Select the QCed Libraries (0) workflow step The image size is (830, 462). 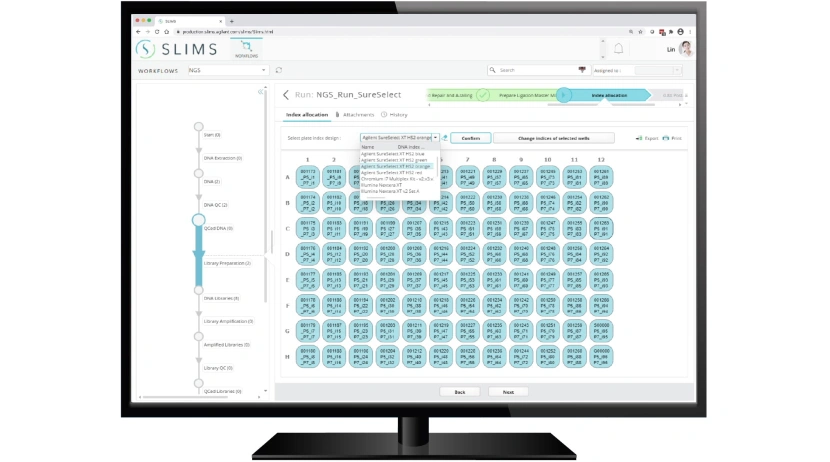point(222,391)
